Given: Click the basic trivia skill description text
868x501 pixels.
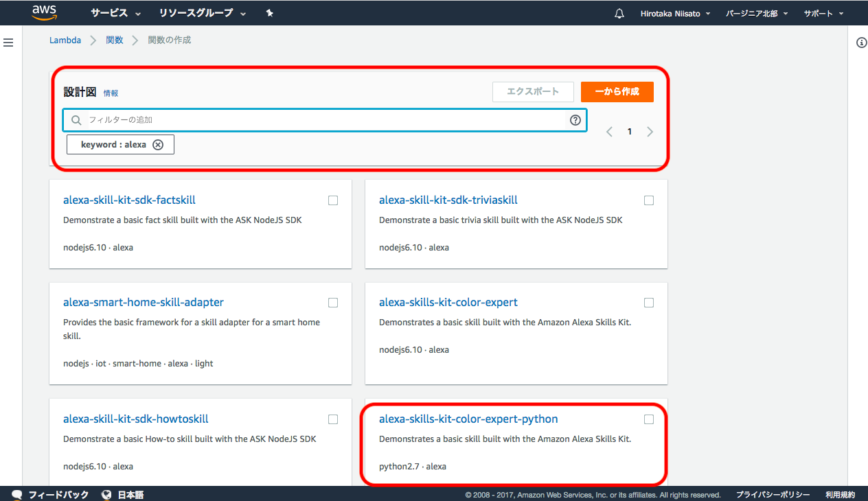Looking at the screenshot, I should coord(501,220).
